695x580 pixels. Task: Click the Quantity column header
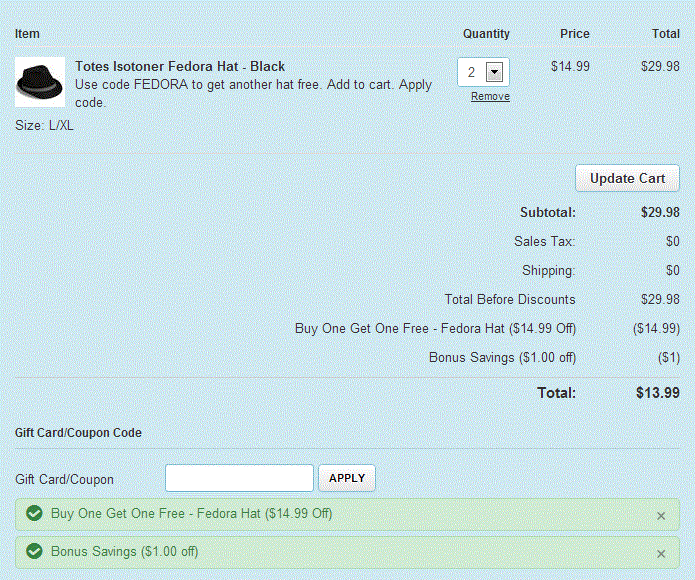(486, 34)
